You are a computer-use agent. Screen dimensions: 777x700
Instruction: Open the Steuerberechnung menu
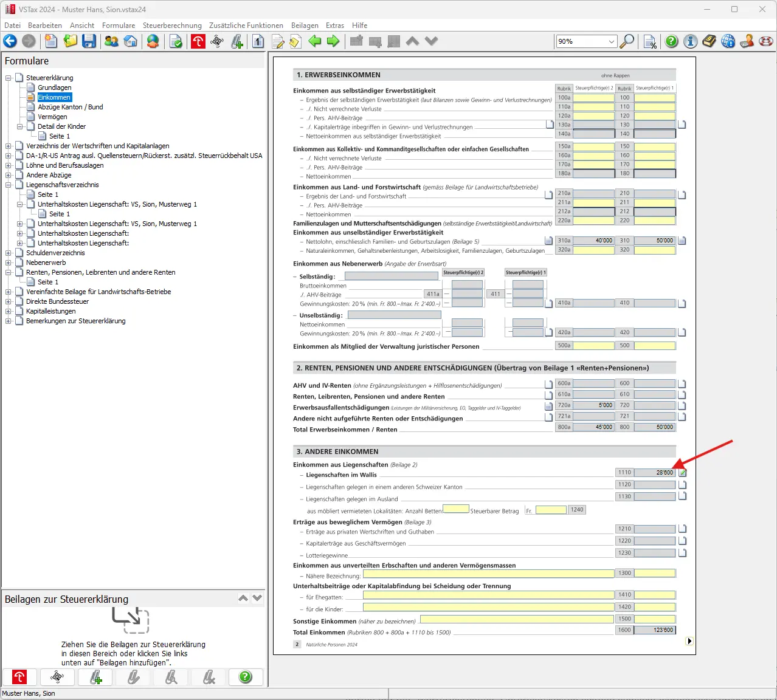click(172, 26)
